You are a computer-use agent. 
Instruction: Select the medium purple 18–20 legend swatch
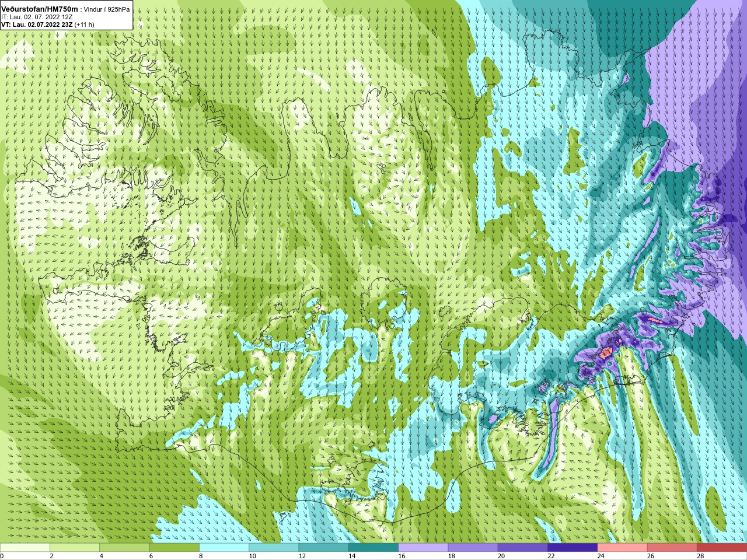tap(473, 548)
